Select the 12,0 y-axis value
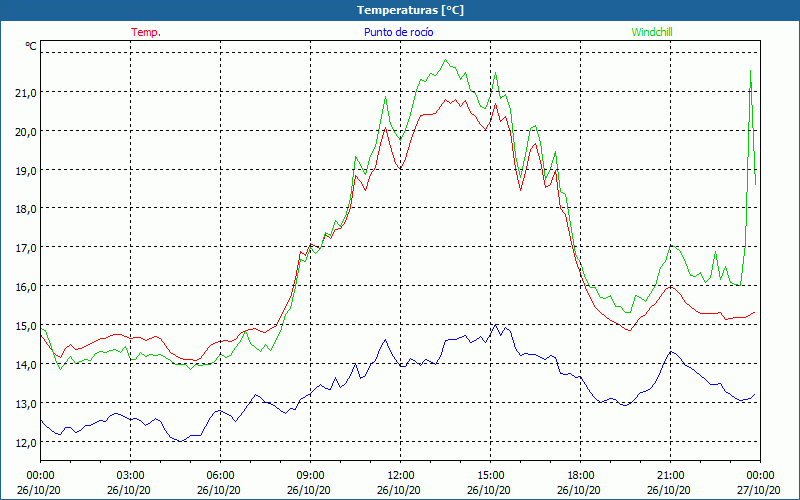The height and width of the screenshot is (500, 800). pos(28,442)
